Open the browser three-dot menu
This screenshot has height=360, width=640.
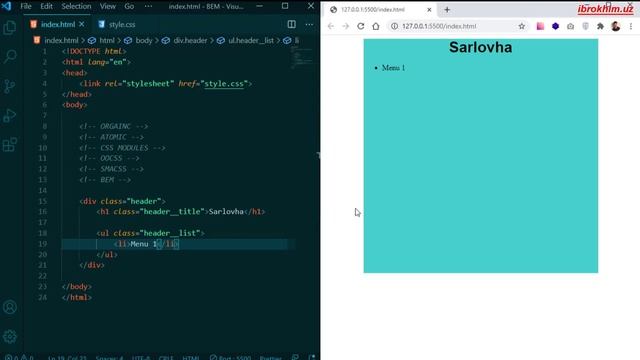pyautogui.click(x=631, y=26)
